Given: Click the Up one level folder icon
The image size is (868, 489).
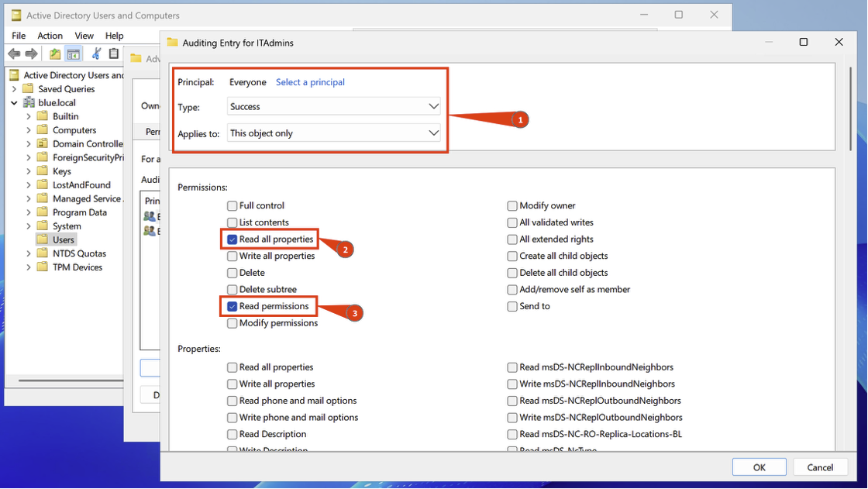Looking at the screenshot, I should click(x=55, y=53).
